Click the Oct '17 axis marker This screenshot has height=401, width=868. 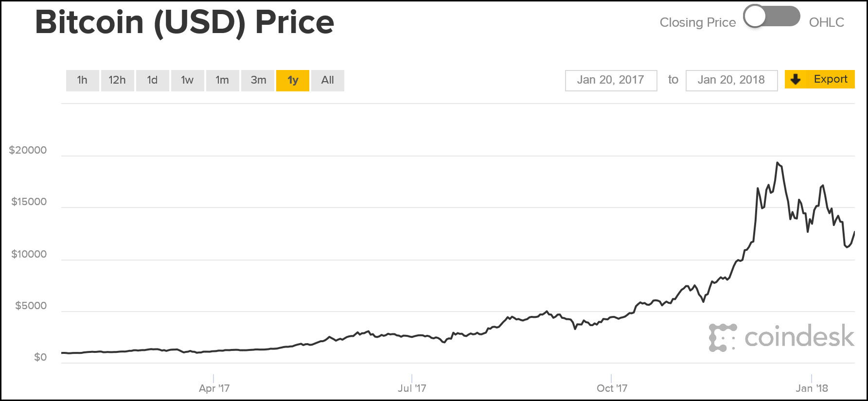(612, 388)
